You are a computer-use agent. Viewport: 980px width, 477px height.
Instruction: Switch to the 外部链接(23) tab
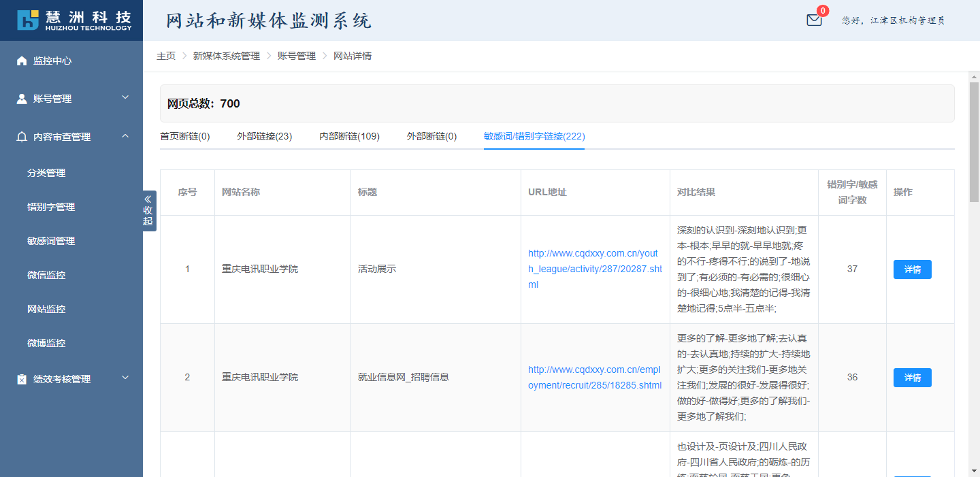[264, 136]
